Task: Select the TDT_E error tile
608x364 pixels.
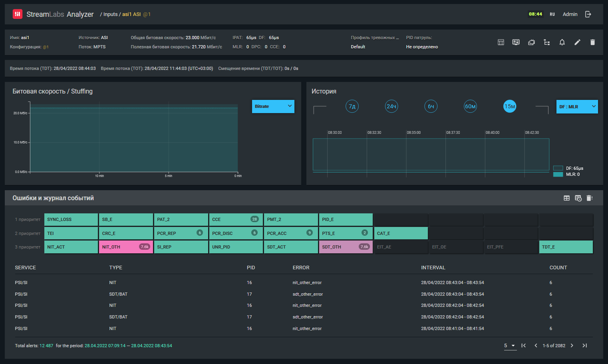Action: click(x=566, y=247)
